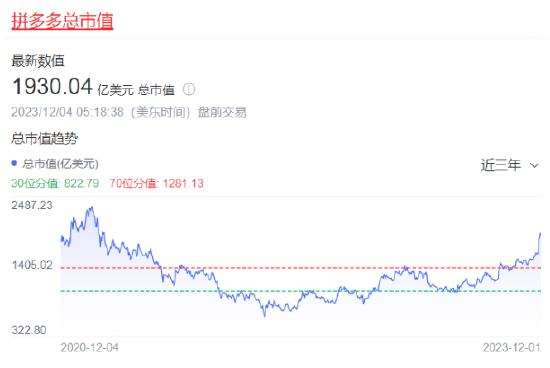Toggle the 总市值(亿美元) legend series
The image size is (550, 368).
[x=55, y=164]
